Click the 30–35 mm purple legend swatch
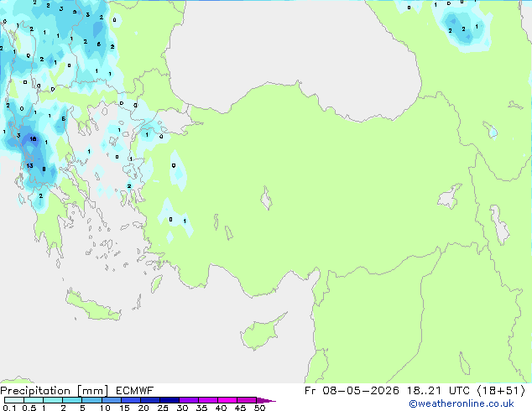The image size is (532, 411). coord(189,400)
